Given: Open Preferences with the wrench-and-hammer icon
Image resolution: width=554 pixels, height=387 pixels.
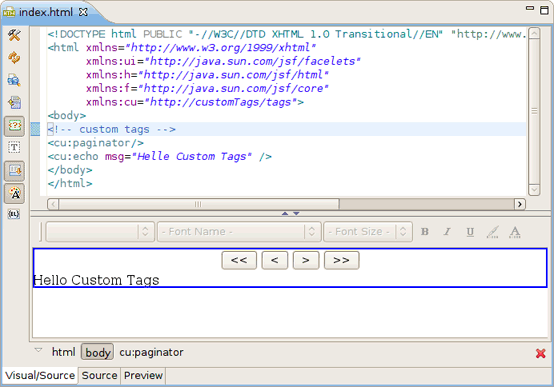Looking at the screenshot, I should tap(14, 35).
